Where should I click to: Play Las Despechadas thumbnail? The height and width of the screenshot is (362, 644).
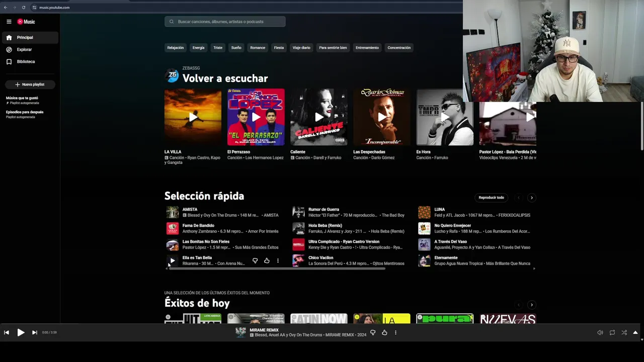[381, 117]
